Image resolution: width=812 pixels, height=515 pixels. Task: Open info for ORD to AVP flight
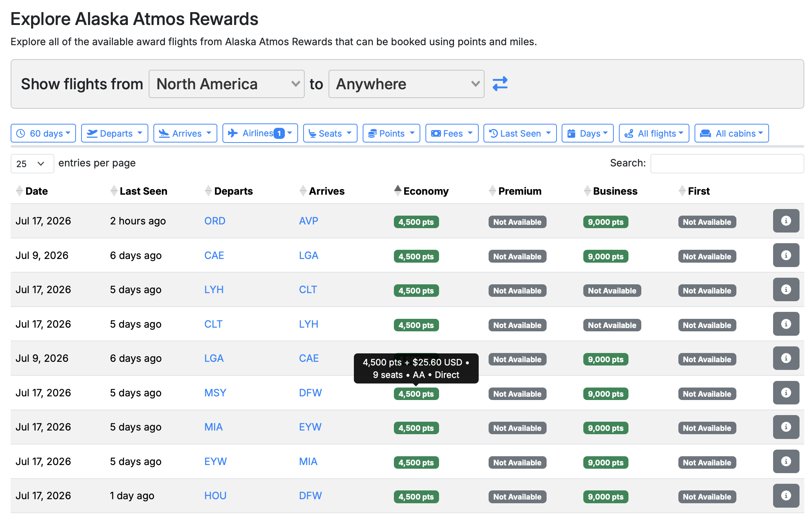[x=786, y=221]
